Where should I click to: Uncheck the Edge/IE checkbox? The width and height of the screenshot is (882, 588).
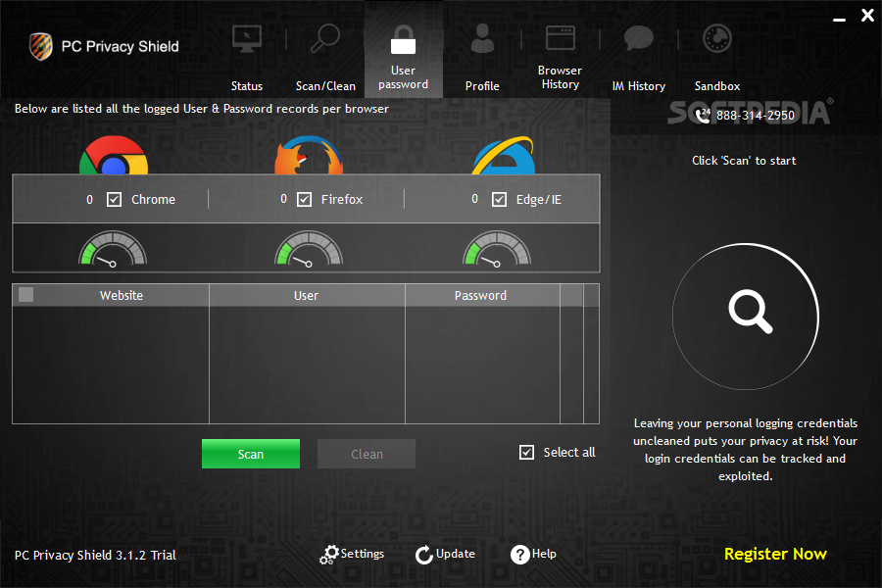point(499,200)
